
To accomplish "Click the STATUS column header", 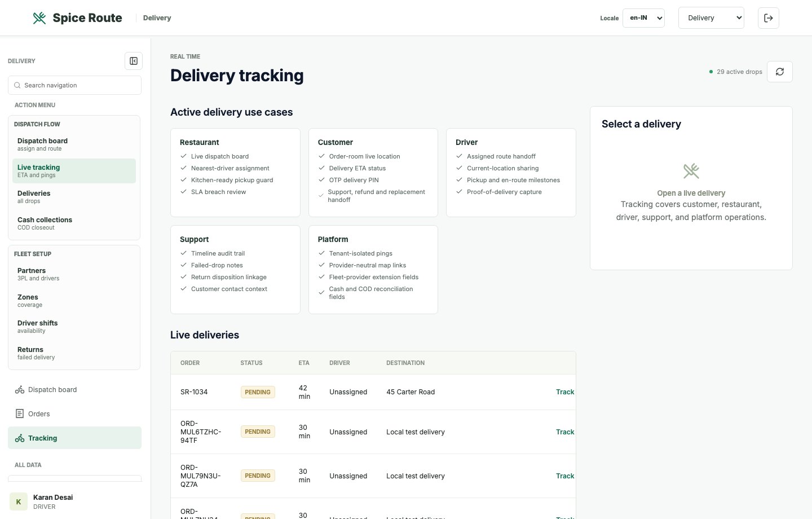I will pyautogui.click(x=251, y=363).
